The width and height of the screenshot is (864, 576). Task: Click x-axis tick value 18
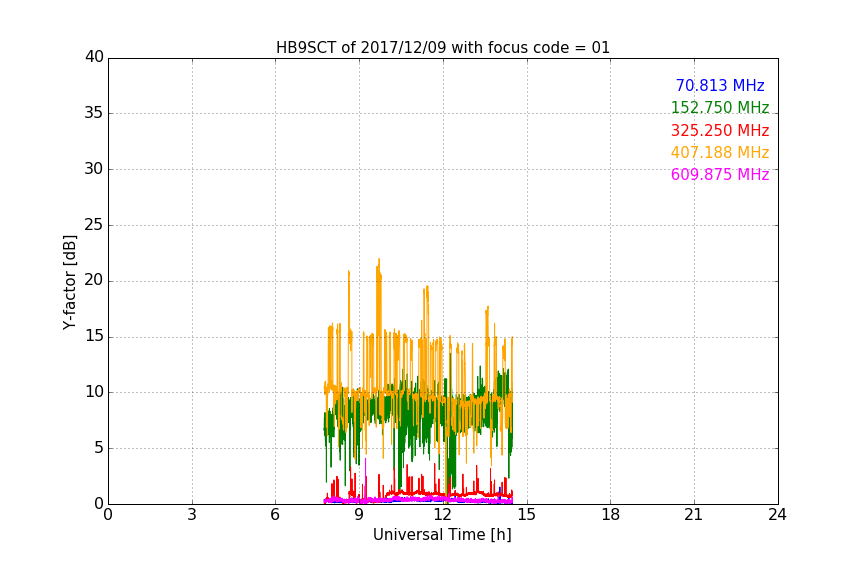click(x=611, y=515)
